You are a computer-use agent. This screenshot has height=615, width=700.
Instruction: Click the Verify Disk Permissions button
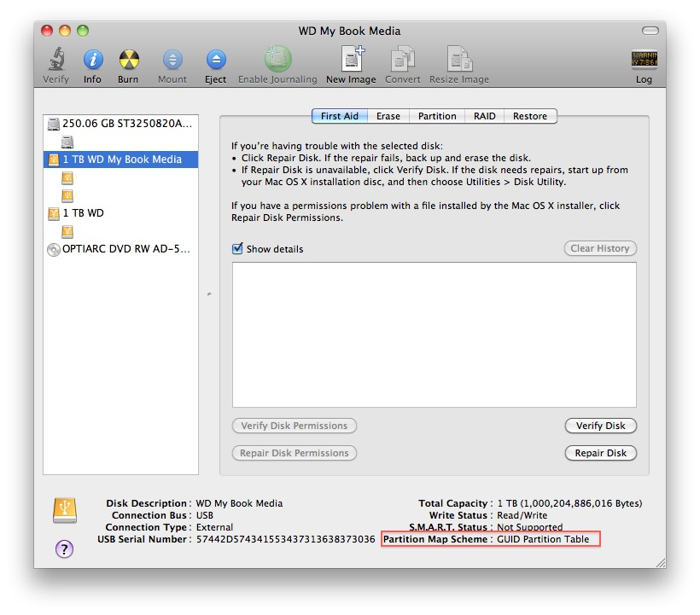tap(295, 426)
